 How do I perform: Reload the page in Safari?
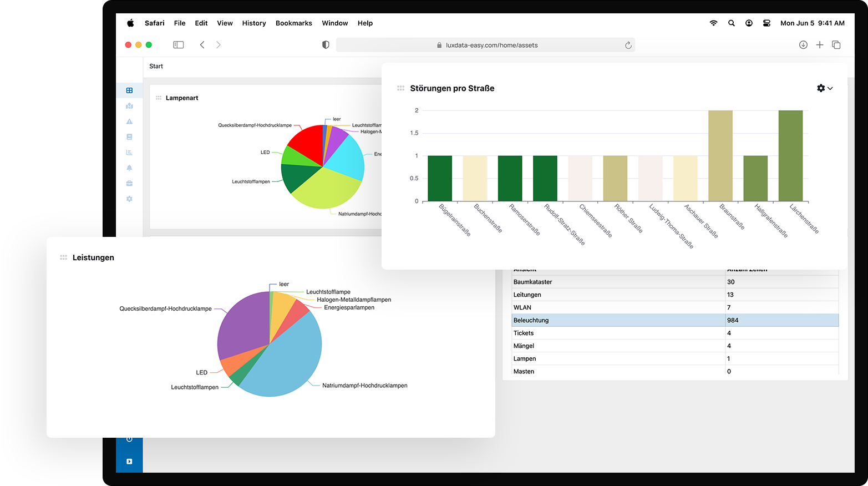[628, 45]
